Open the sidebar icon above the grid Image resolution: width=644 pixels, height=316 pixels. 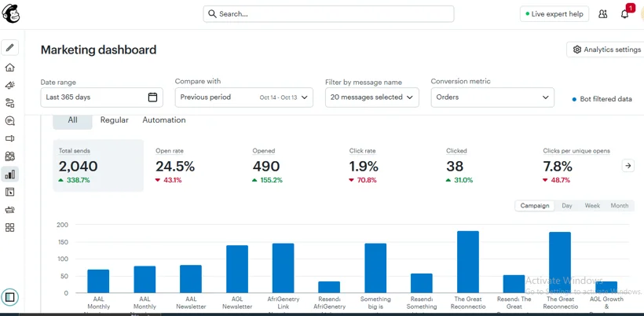[10, 210]
